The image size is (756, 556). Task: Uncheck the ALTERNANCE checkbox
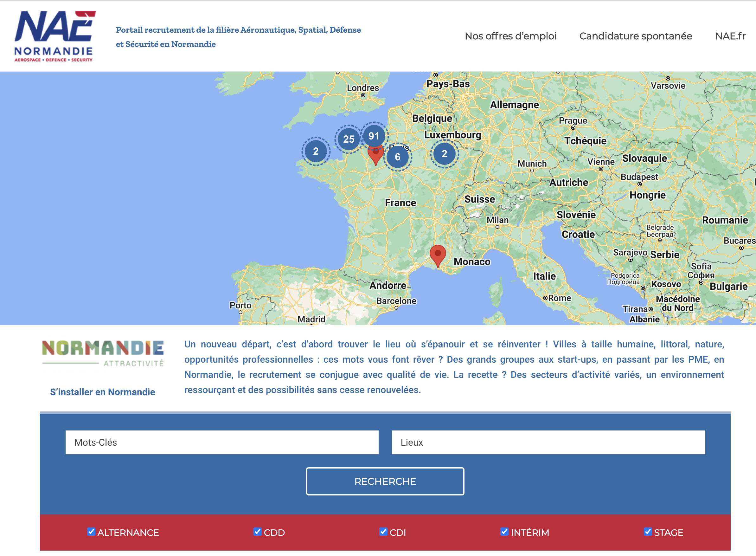[x=91, y=531]
